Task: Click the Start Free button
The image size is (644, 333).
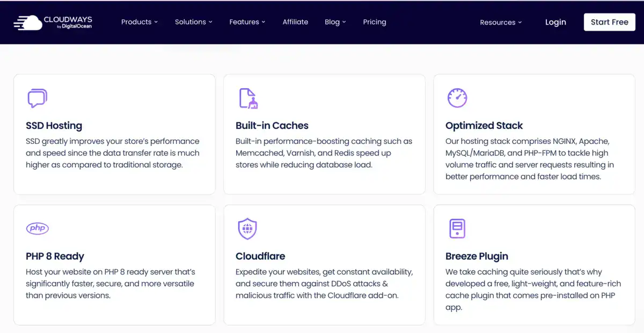Action: (x=609, y=22)
